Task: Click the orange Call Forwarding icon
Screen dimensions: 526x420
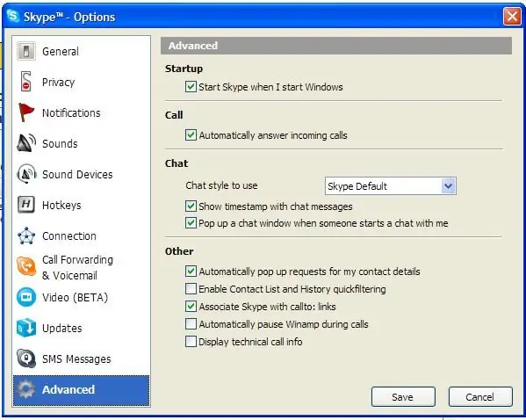Action: 26,266
